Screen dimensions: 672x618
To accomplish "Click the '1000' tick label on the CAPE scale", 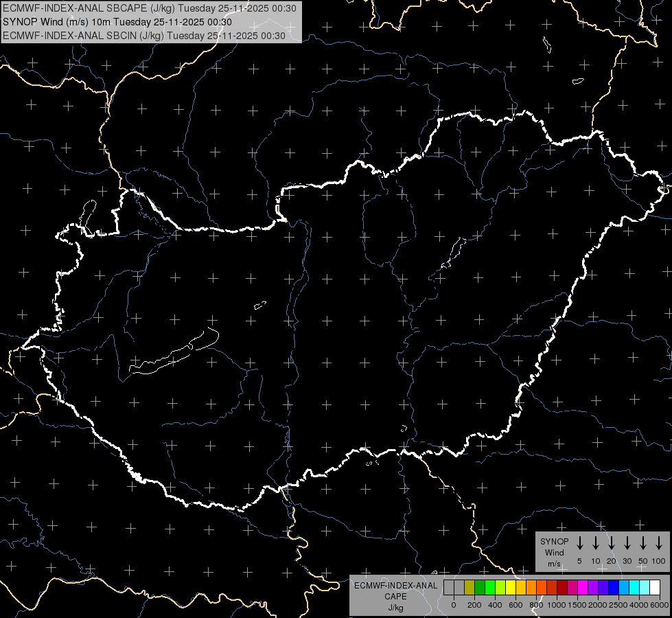I will point(557,605).
